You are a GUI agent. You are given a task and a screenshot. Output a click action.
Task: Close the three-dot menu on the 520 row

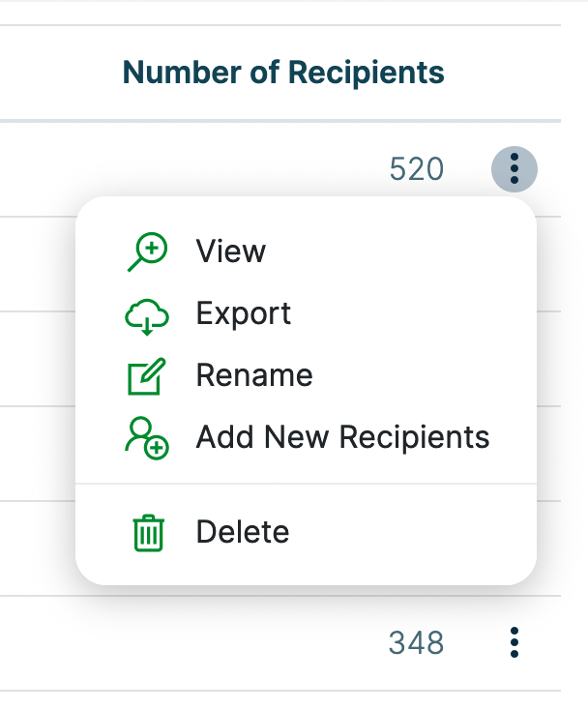514,170
